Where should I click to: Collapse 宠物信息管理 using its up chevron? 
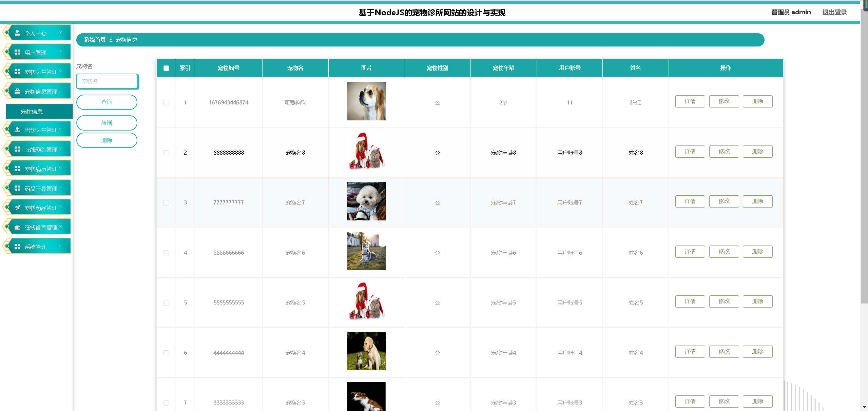(x=61, y=91)
